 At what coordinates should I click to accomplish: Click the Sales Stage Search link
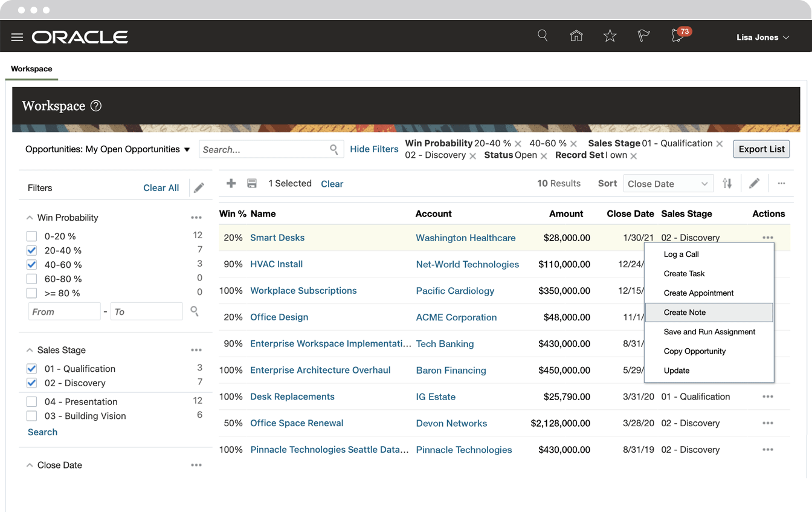pyautogui.click(x=42, y=432)
